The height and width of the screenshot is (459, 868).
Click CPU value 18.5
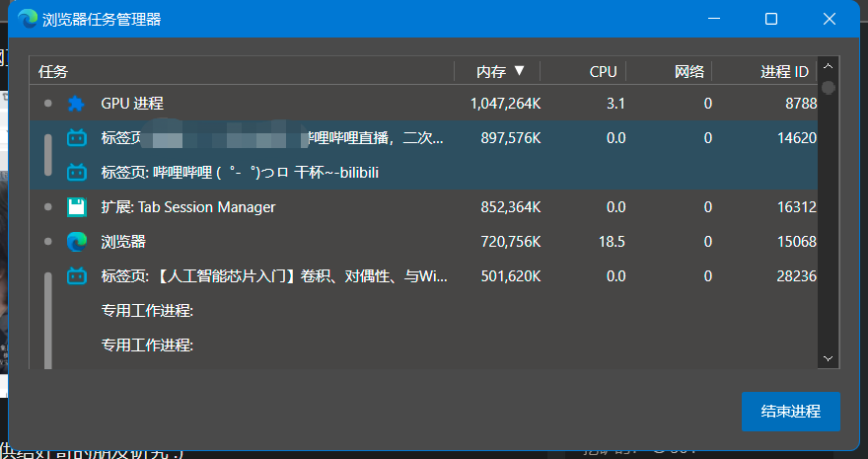pyautogui.click(x=612, y=242)
